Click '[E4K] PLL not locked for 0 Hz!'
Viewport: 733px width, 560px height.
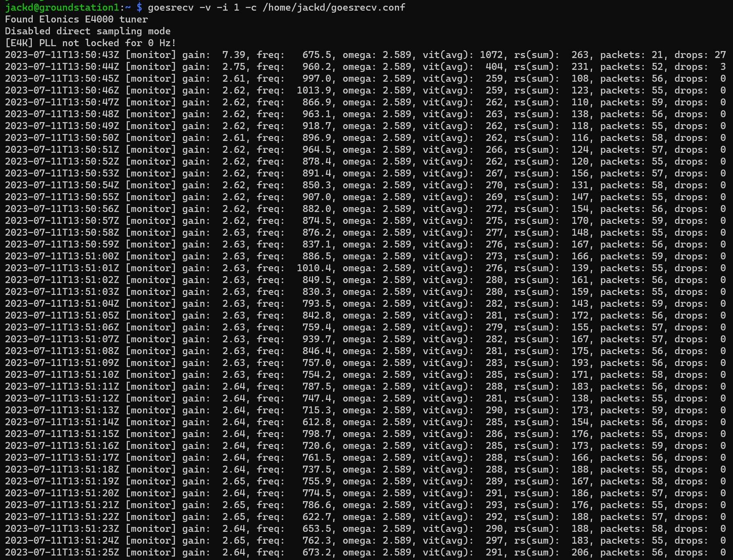pyautogui.click(x=91, y=43)
